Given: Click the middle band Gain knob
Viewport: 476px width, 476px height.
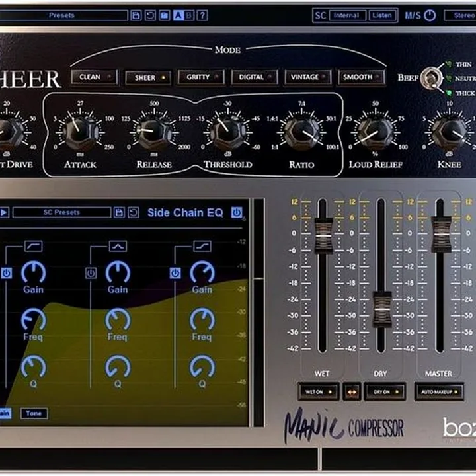Looking at the screenshot, I should (x=118, y=272).
